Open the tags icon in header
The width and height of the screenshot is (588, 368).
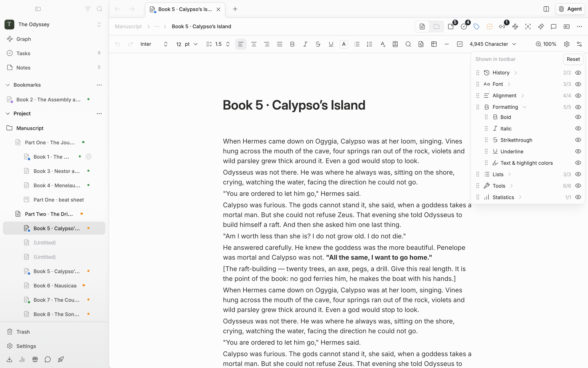point(477,27)
